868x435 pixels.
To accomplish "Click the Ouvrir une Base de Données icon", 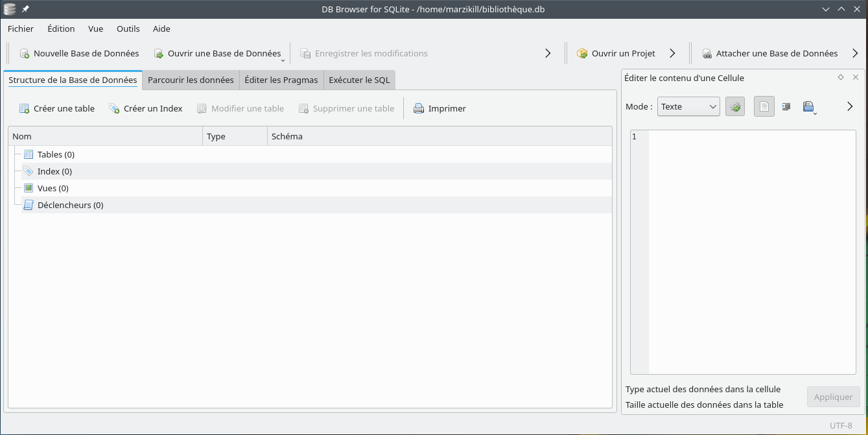I will 159,54.
